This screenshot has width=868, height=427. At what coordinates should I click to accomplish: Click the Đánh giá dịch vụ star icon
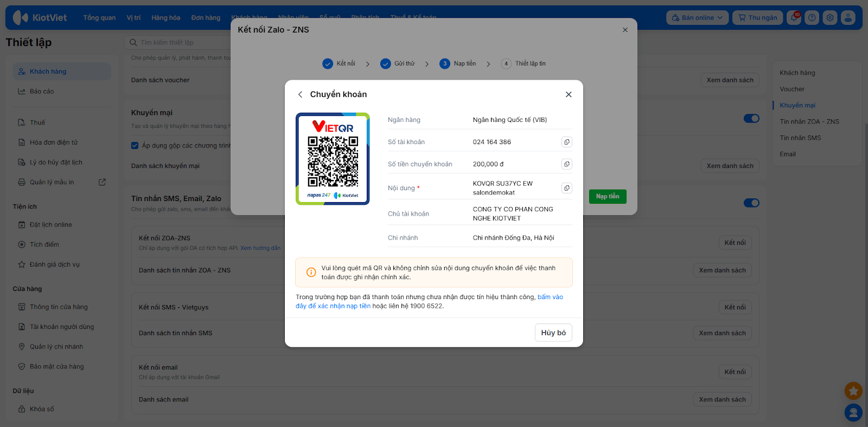pyautogui.click(x=22, y=264)
